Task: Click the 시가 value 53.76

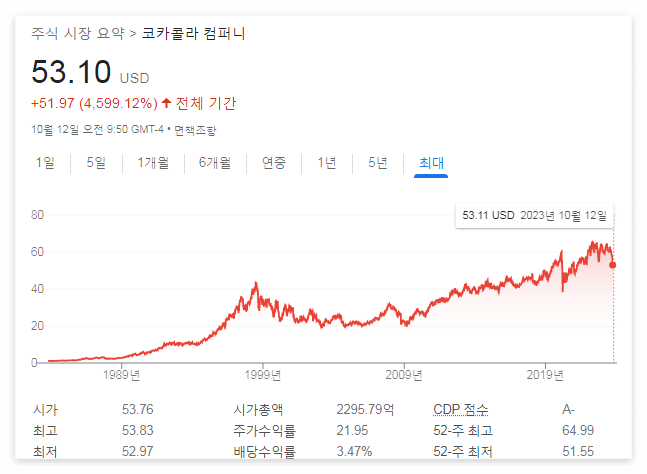Action: click(x=137, y=409)
